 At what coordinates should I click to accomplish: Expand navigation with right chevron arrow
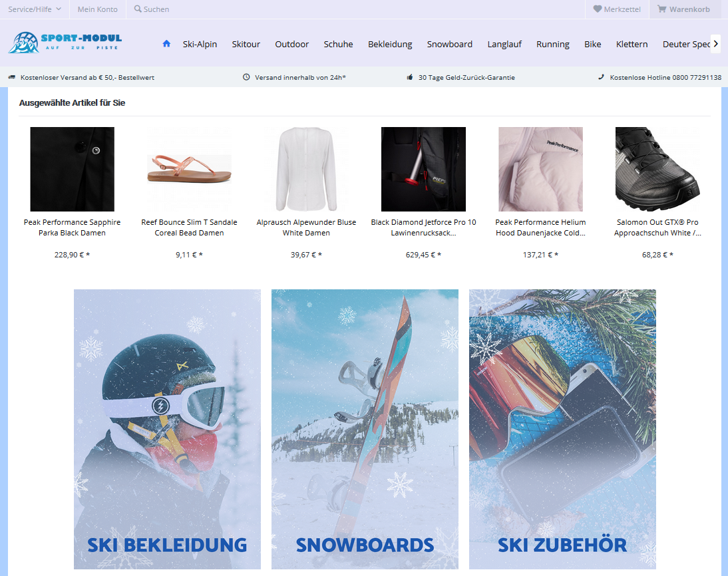pyautogui.click(x=716, y=44)
